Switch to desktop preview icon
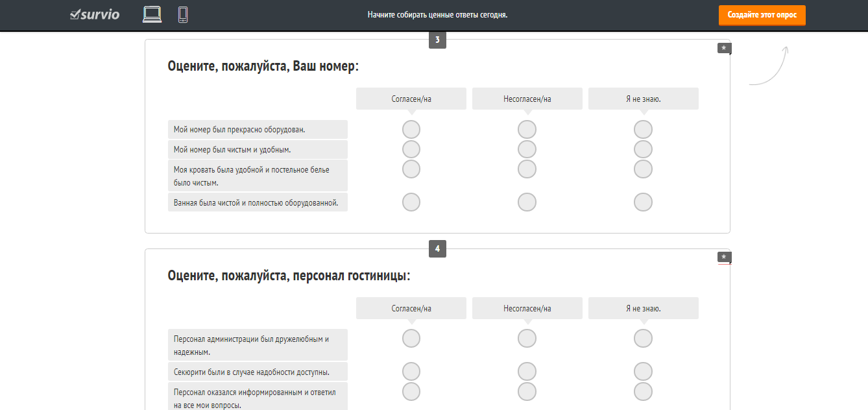This screenshot has height=410, width=868. click(152, 14)
